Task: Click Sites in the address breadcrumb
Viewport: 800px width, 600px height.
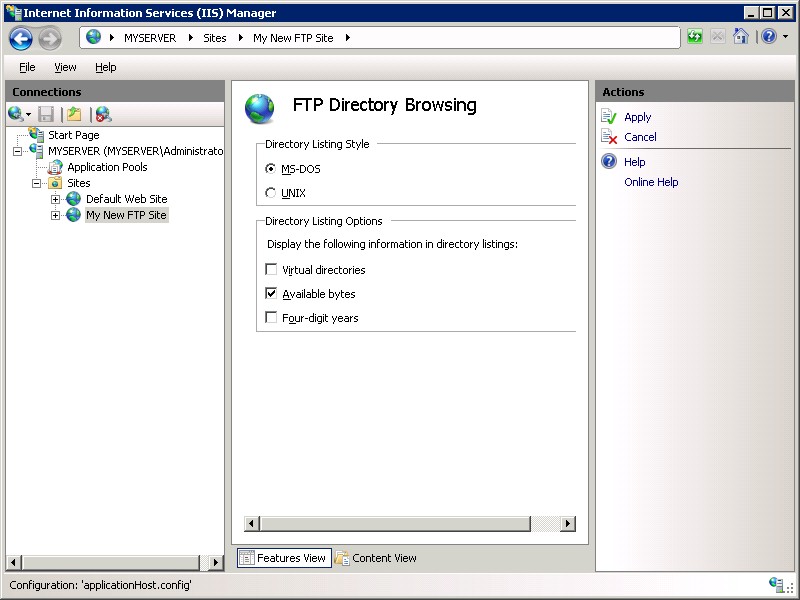Action: pyautogui.click(x=214, y=38)
